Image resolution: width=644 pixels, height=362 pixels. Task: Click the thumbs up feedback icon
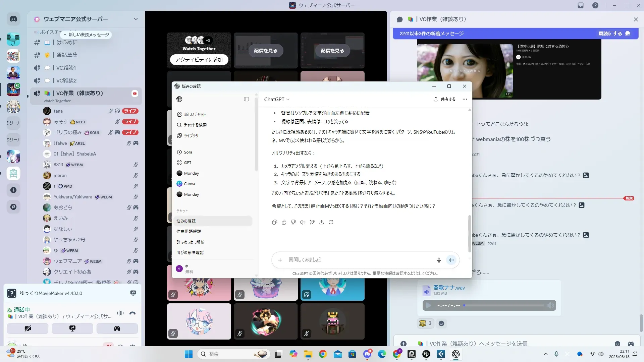click(x=284, y=222)
